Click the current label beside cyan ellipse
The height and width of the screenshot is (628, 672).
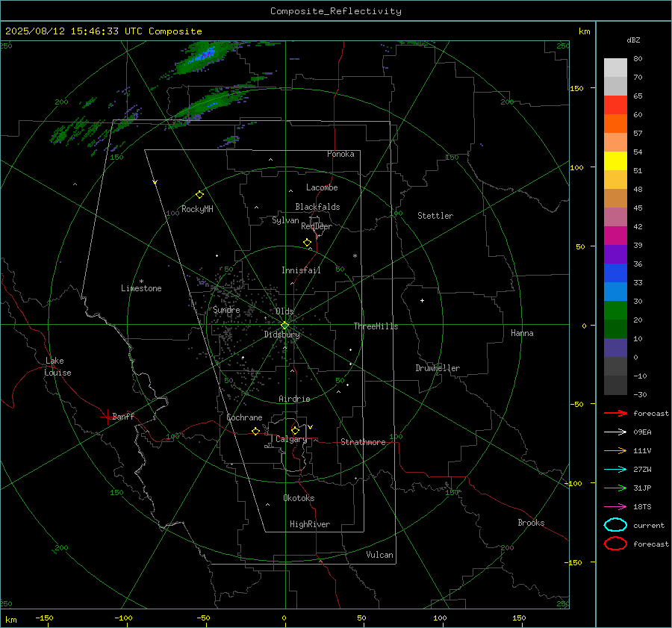(648, 525)
